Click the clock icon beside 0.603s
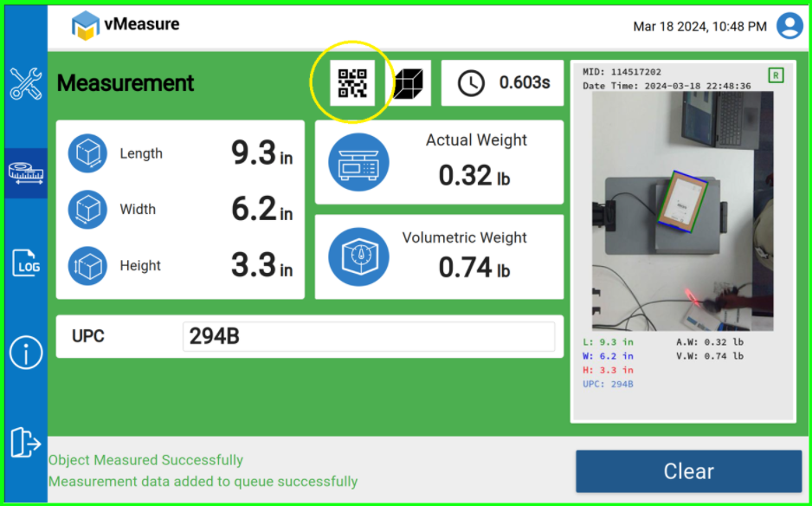Image resolution: width=812 pixels, height=506 pixels. [471, 83]
